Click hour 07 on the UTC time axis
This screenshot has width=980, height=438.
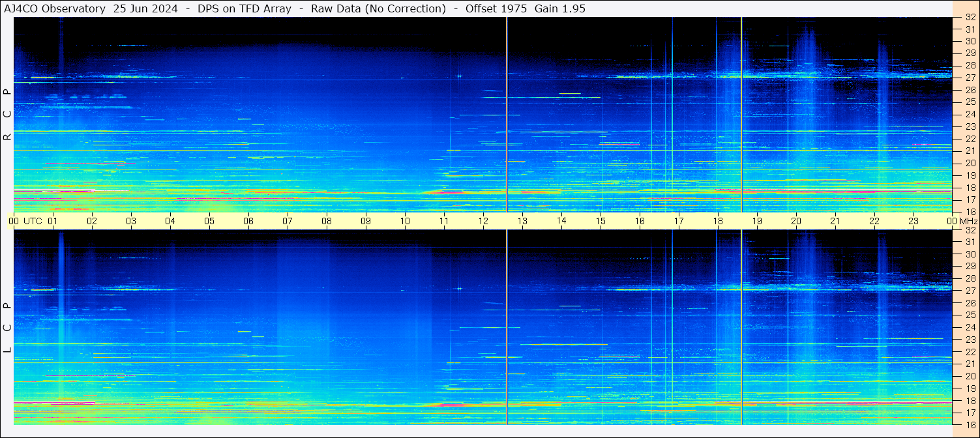[288, 221]
